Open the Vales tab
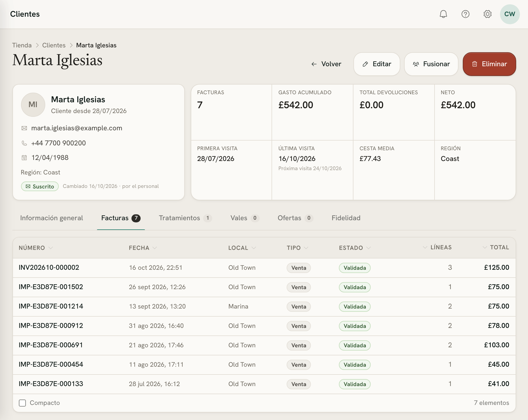This screenshot has height=420, width=528. click(x=245, y=218)
